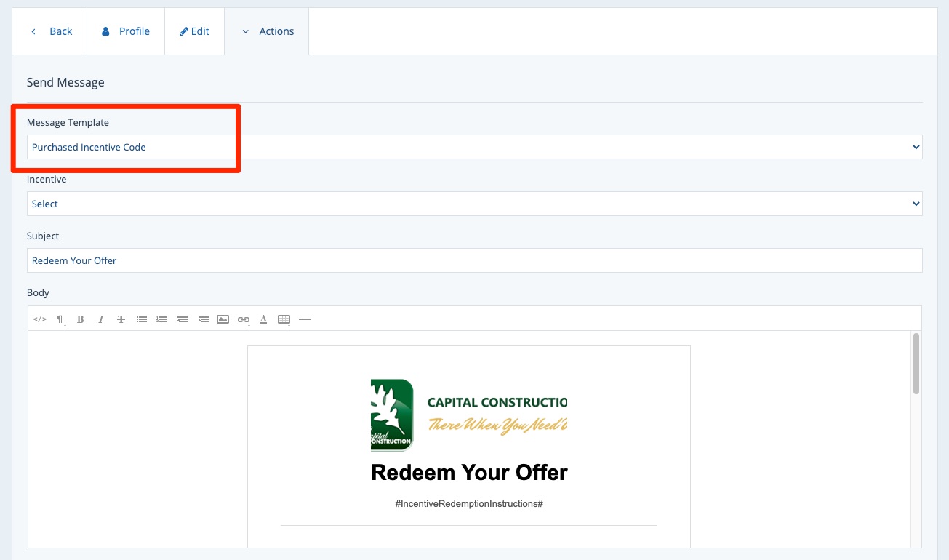Insert a bulleted list
Viewport: 949px width, 560px height.
pos(142,319)
